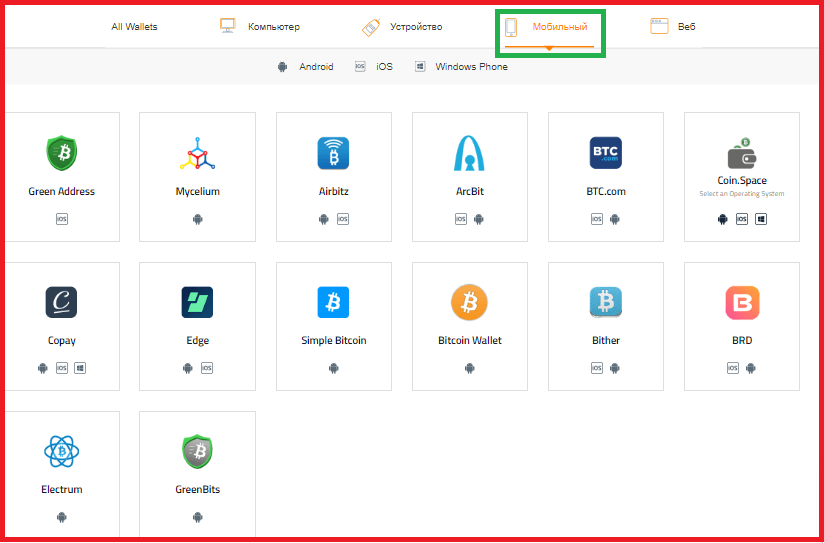Open the GreenBits shield logo
The image size is (824, 543).
point(198,452)
